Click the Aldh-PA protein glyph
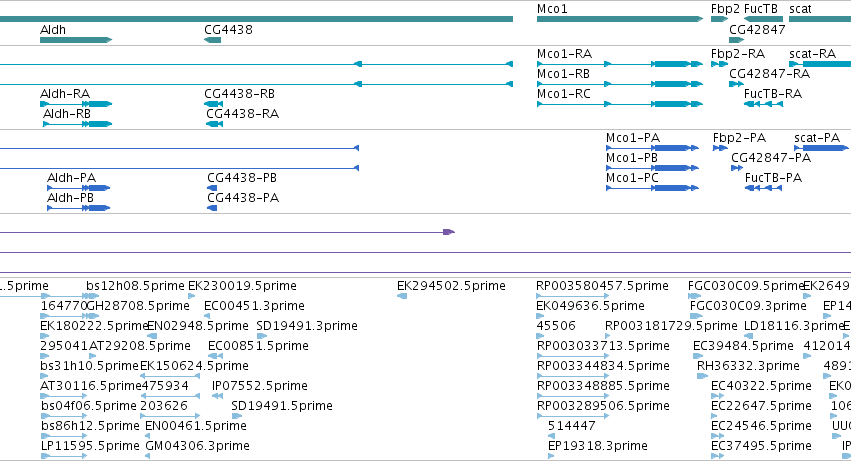Screen dimensions: 851x461 (x=79, y=188)
